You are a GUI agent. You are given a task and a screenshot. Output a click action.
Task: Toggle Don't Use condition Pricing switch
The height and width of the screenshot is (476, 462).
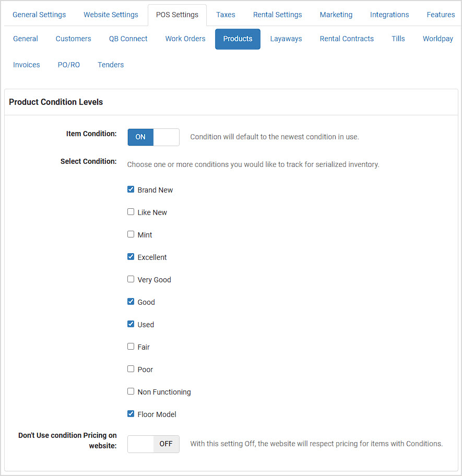coord(153,444)
